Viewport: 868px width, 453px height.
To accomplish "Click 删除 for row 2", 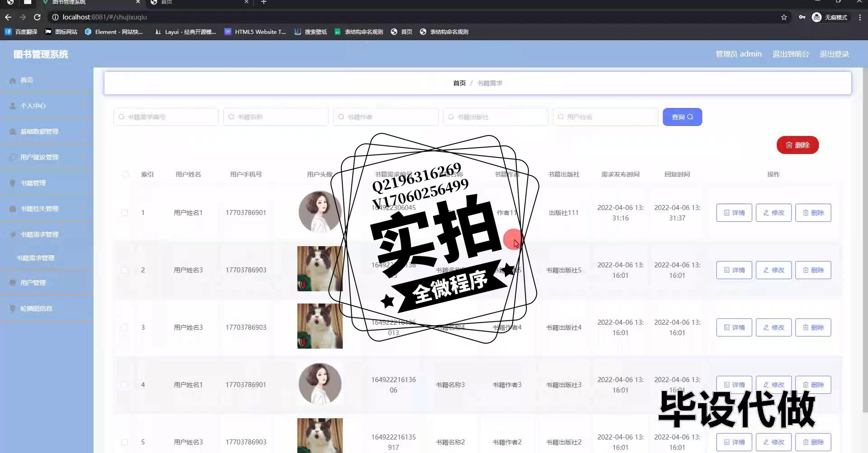I will [813, 270].
